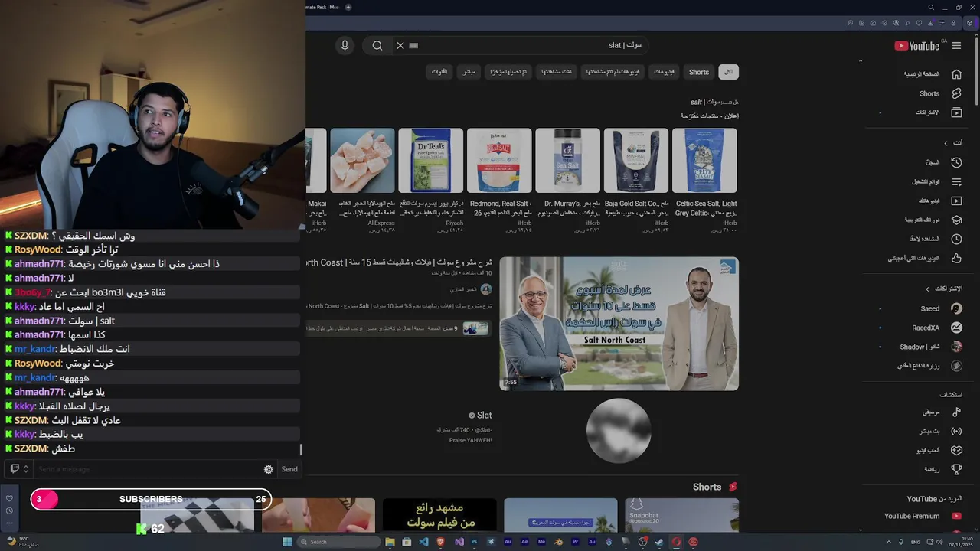Screen dimensions: 980x551
Task: Open Home icon in YouTube sidebar
Action: click(x=956, y=74)
